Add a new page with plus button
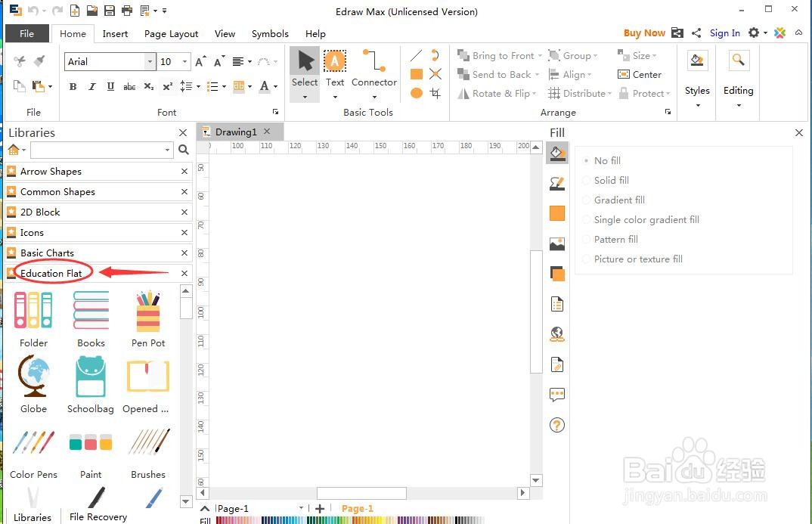Viewport: 812px width, 524px height. [x=320, y=508]
